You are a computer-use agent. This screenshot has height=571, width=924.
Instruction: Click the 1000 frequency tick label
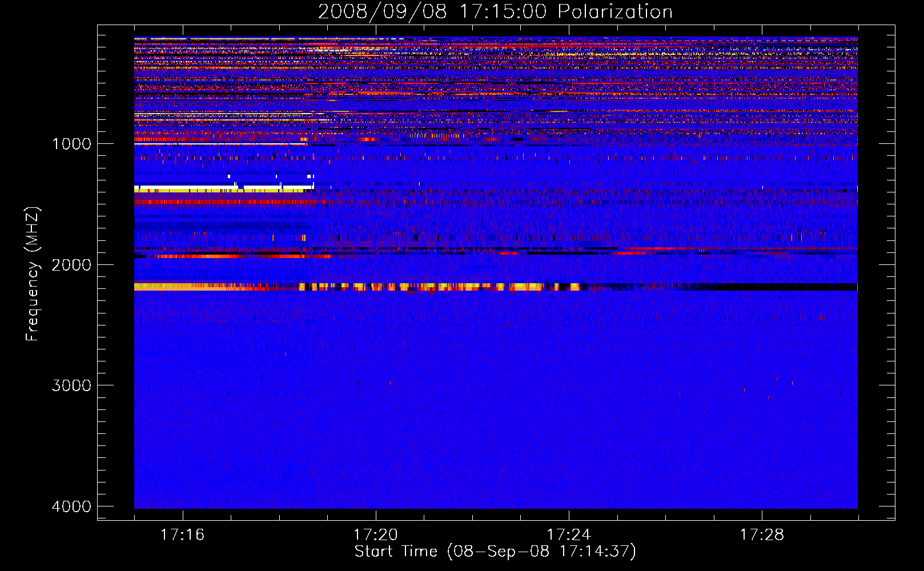click(72, 144)
